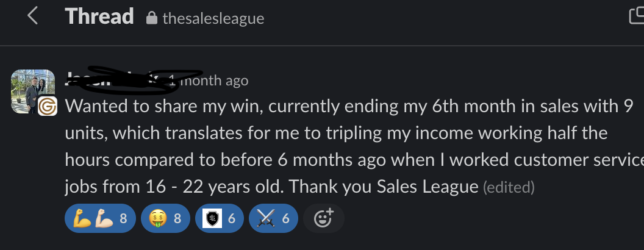644x250 pixels.
Task: Click the crossed swords emoji image
Action: click(267, 218)
